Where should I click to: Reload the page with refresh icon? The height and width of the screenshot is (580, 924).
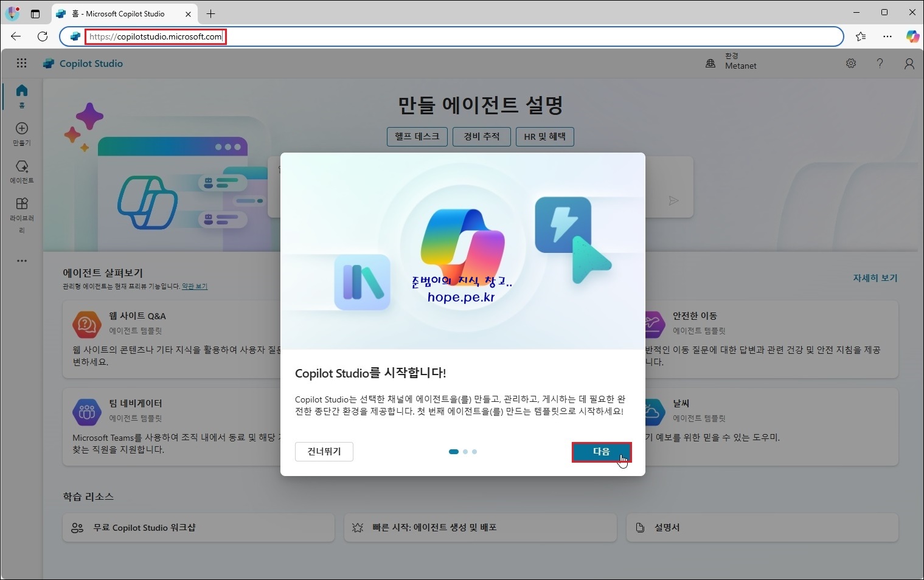point(43,36)
